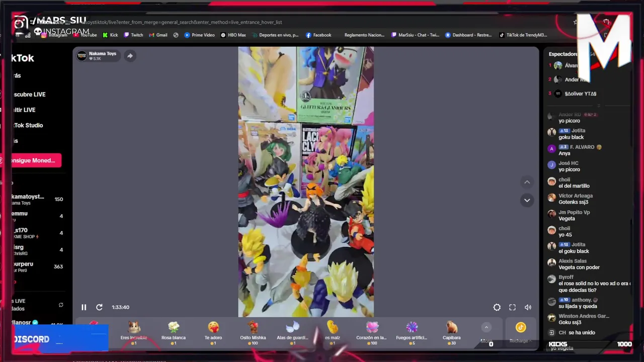The image size is (644, 362).
Task: Open the Deportes en vivo bookmark
Action: [x=275, y=35]
